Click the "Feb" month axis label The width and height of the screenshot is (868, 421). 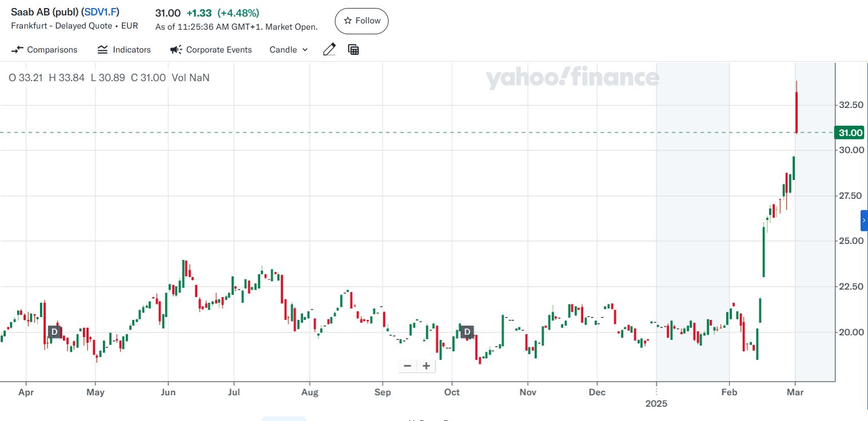pos(729,392)
